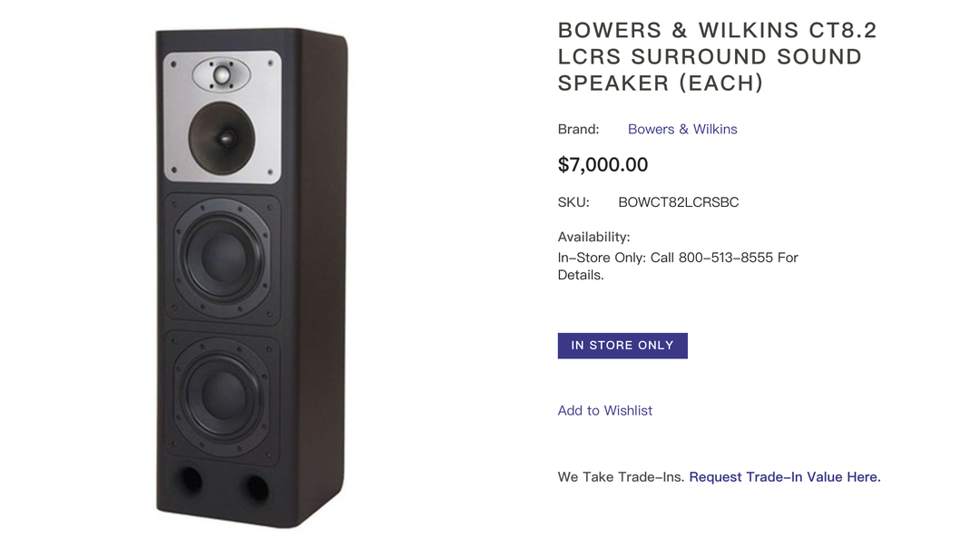Click the upper woofer in speaker image
Viewport: 980px width, 557px height.
tap(223, 258)
